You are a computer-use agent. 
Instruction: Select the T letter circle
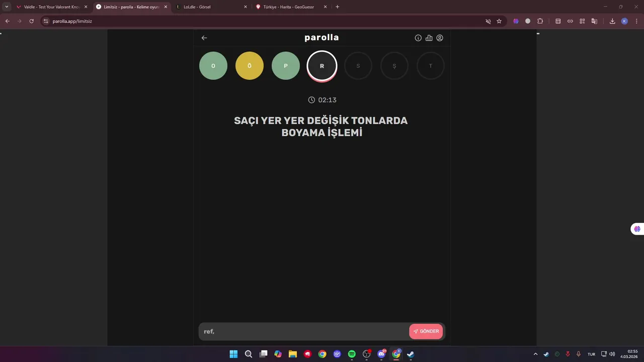(x=431, y=66)
